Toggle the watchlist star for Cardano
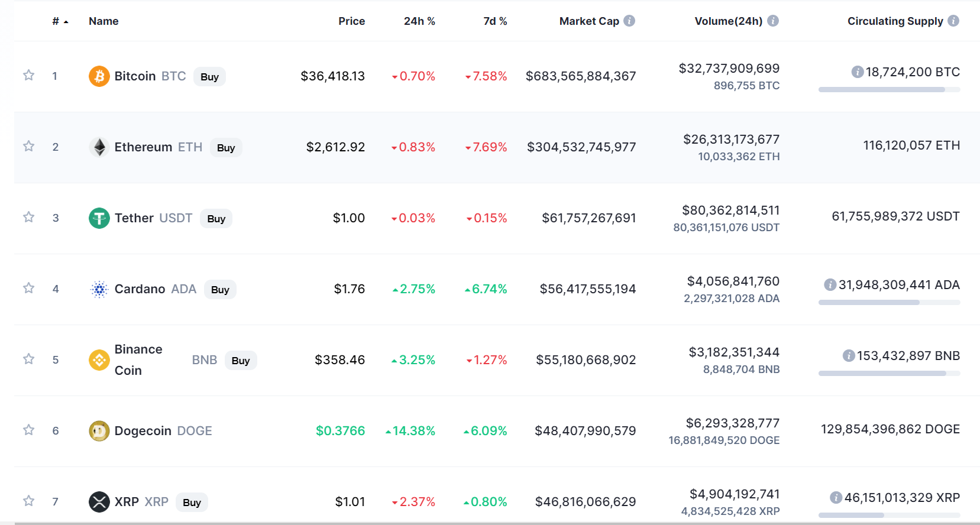This screenshot has width=980, height=525. (x=28, y=288)
